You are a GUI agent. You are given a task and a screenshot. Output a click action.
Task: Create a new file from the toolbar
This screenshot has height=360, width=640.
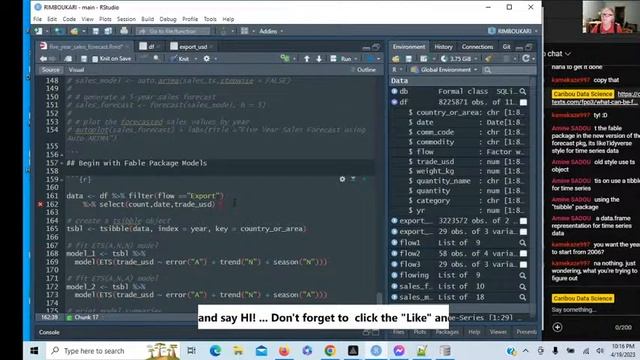(38, 31)
